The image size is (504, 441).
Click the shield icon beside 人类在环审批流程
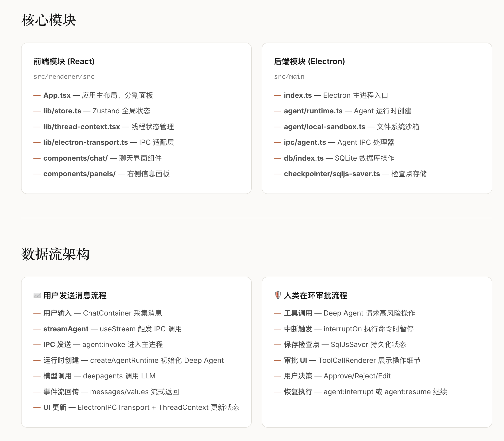point(278,295)
